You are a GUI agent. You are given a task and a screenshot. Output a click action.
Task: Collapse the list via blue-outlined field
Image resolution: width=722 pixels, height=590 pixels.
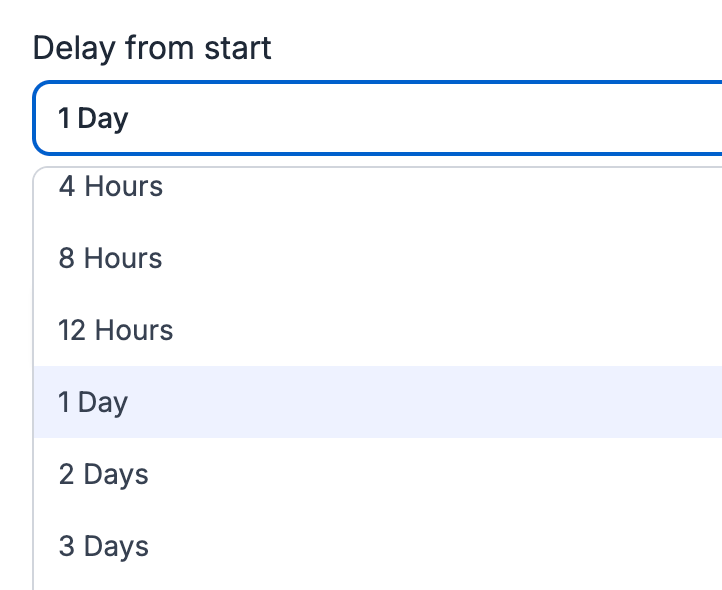coord(378,118)
